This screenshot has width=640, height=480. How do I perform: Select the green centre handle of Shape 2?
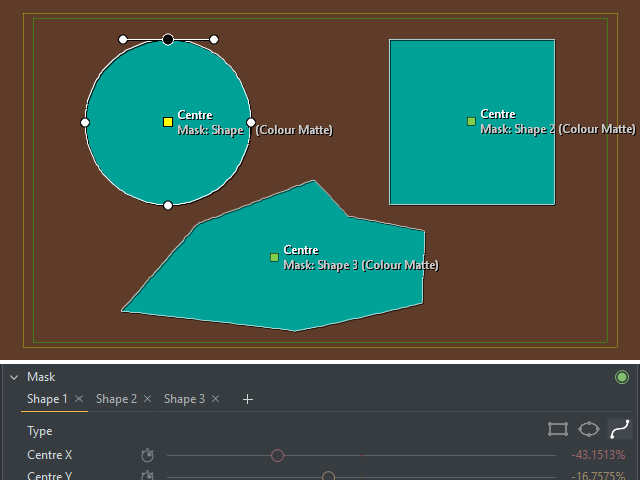point(471,121)
